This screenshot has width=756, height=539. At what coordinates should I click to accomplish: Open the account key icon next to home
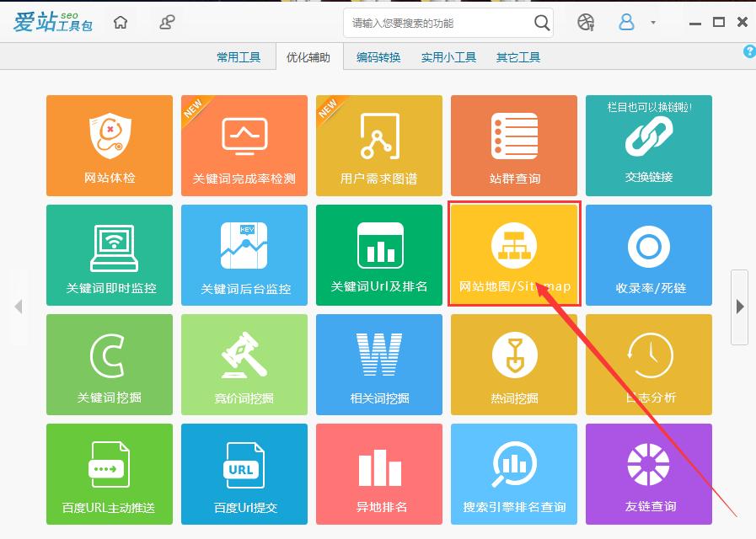(166, 22)
